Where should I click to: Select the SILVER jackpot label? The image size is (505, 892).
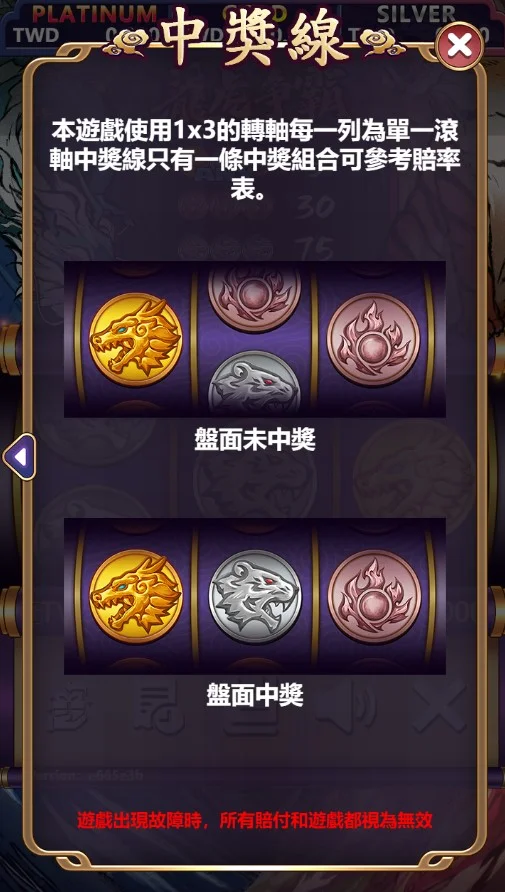point(416,14)
